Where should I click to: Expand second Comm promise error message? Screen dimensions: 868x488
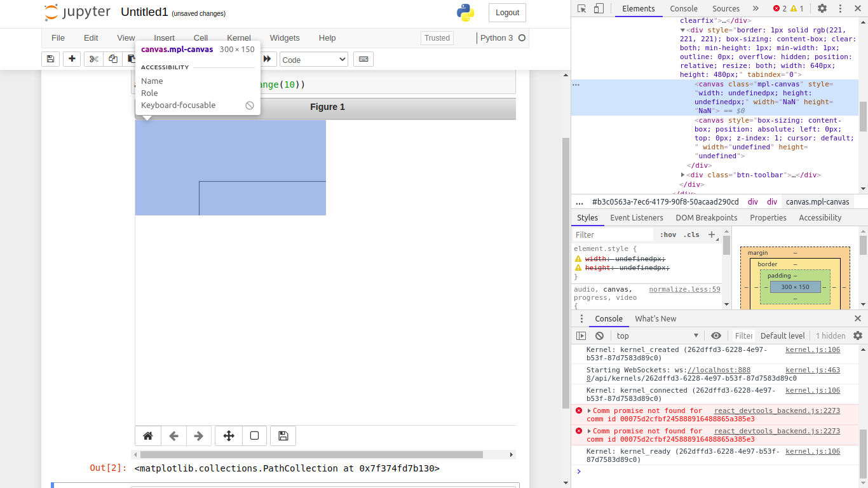pos(589,431)
